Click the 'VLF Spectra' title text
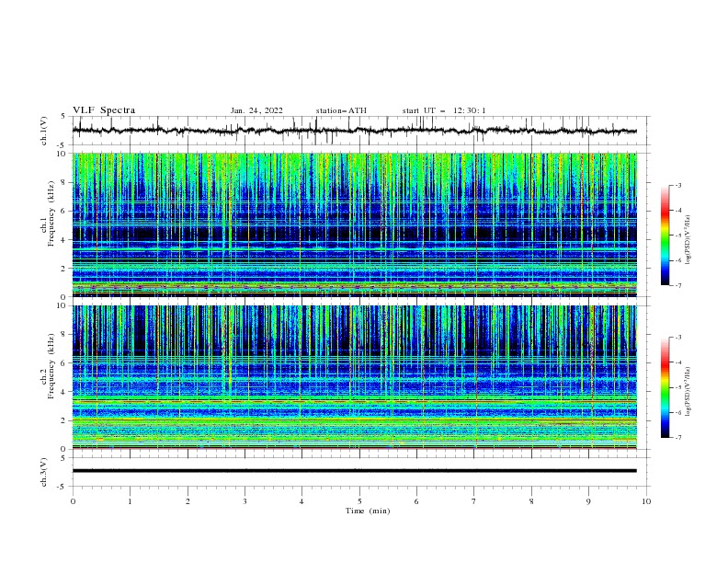The image size is (728, 563). 104,110
